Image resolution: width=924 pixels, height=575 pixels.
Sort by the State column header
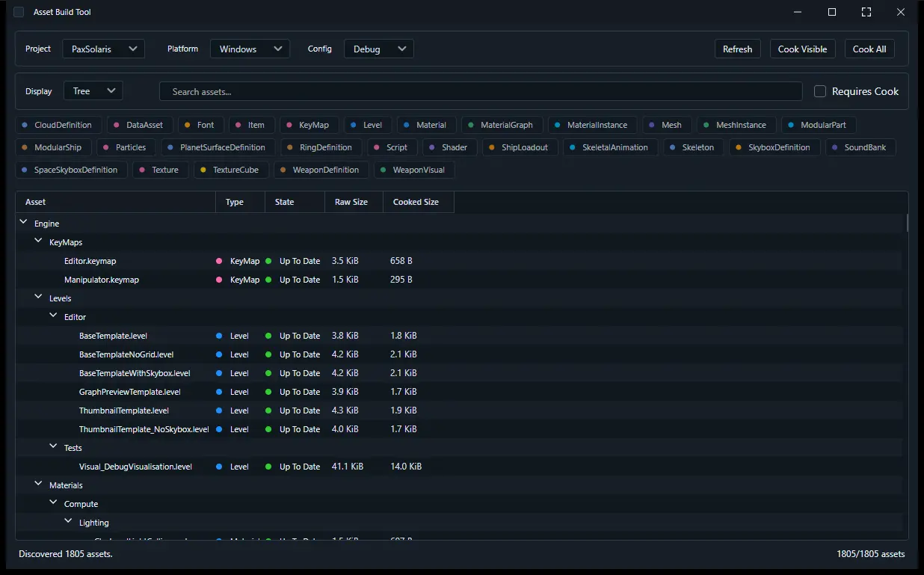pos(295,202)
